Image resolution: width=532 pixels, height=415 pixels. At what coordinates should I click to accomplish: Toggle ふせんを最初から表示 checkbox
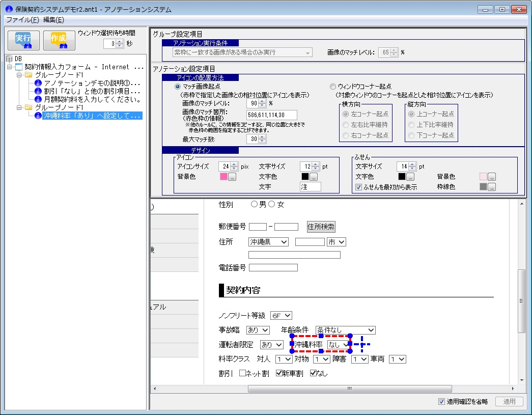click(358, 187)
